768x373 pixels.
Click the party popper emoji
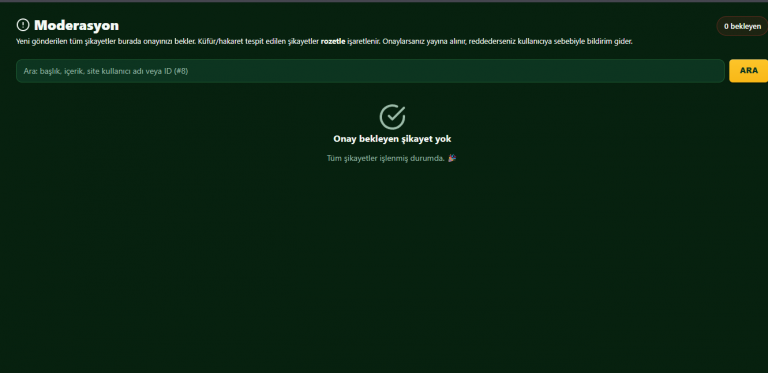(452, 158)
